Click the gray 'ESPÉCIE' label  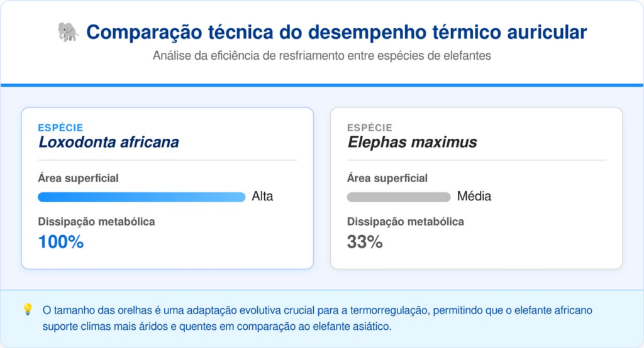(370, 128)
